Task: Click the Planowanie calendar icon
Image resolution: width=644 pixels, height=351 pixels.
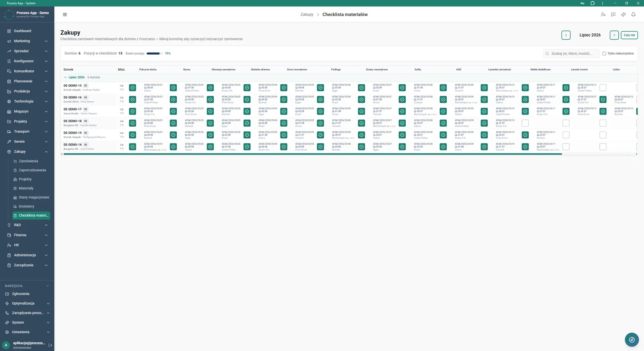Action: (9, 81)
